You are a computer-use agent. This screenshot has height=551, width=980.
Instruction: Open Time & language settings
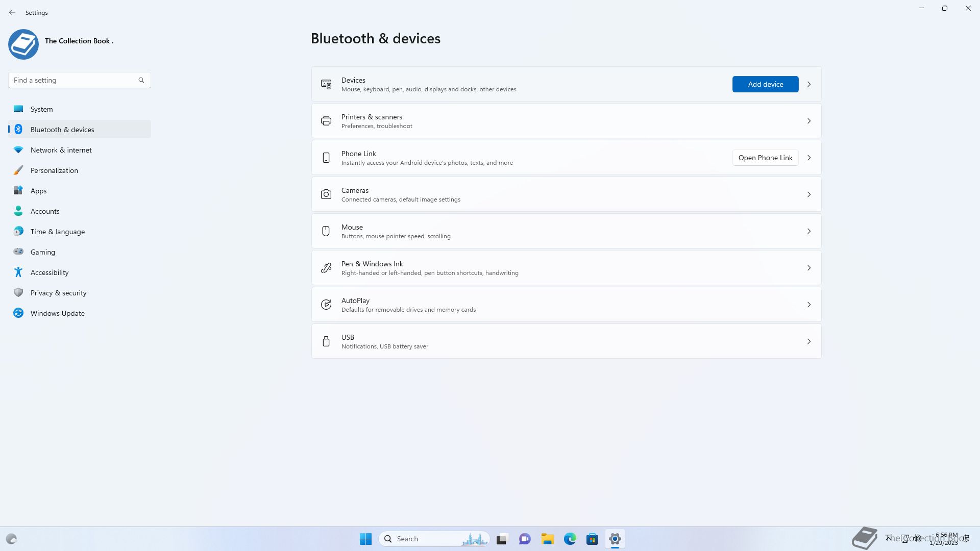click(x=80, y=232)
